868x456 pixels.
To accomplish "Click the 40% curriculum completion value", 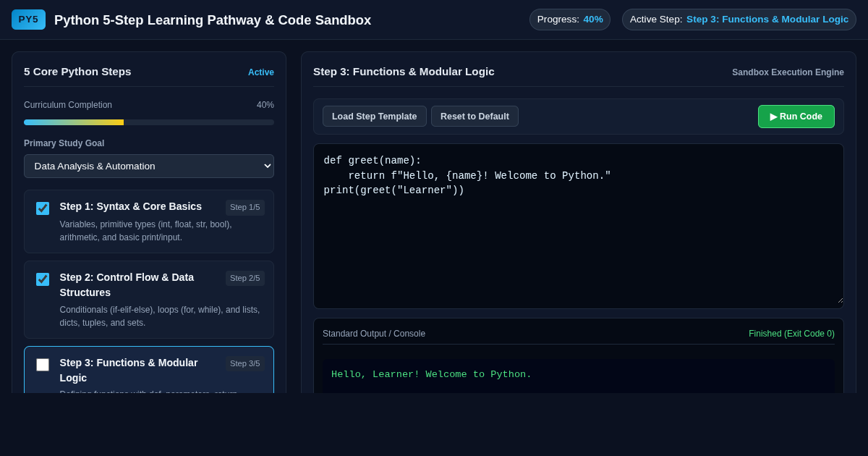I will coord(265,105).
